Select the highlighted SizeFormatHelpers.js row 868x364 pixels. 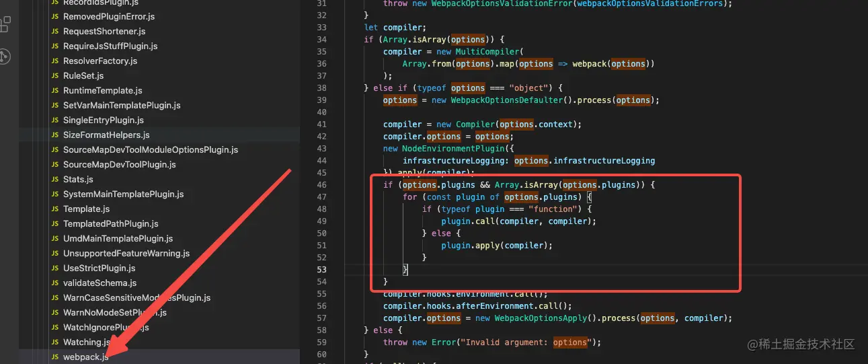[x=159, y=135]
